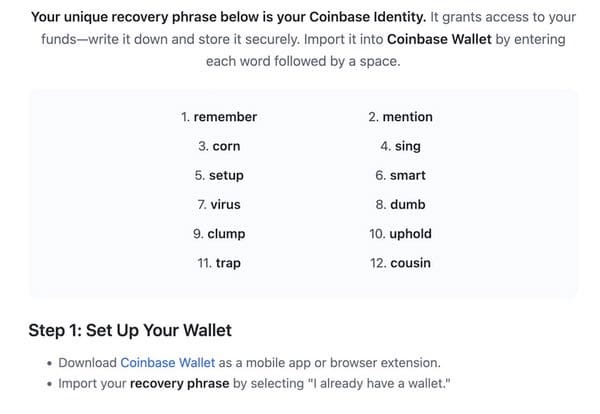The height and width of the screenshot is (414, 600).
Task: Select the sixth word, "smart"
Action: pyautogui.click(x=407, y=175)
